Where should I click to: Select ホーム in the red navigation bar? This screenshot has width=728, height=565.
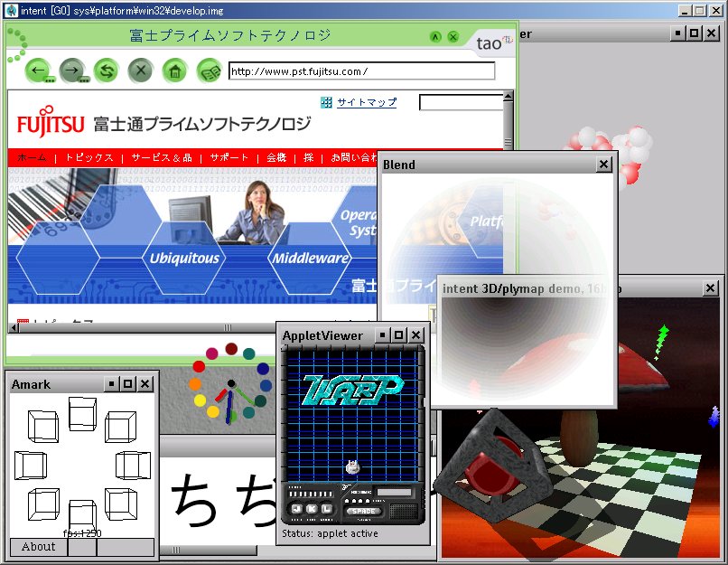[x=32, y=158]
